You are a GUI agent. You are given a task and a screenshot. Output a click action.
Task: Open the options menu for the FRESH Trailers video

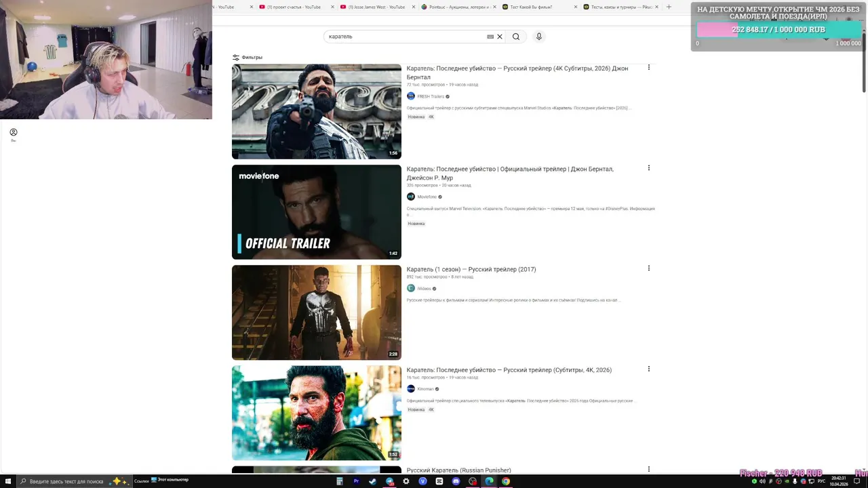tap(649, 67)
